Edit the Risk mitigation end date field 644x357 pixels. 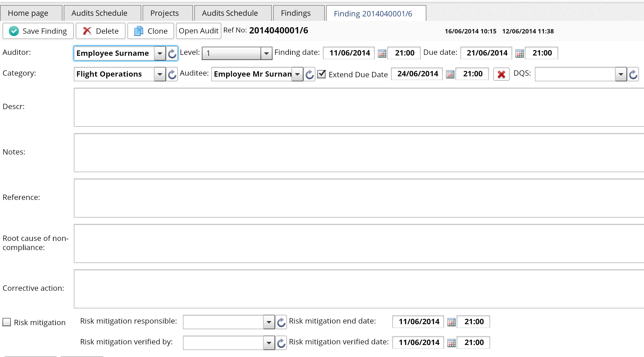click(x=419, y=322)
